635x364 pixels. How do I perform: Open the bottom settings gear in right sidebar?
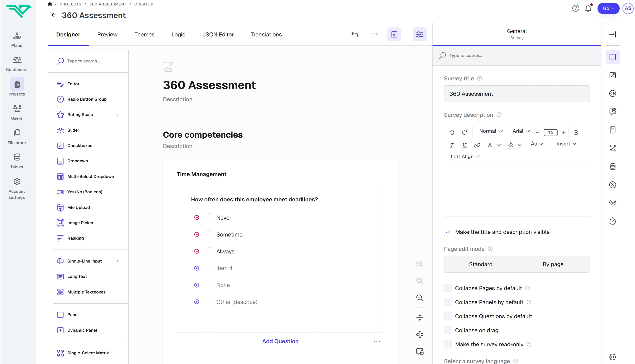tap(613, 357)
